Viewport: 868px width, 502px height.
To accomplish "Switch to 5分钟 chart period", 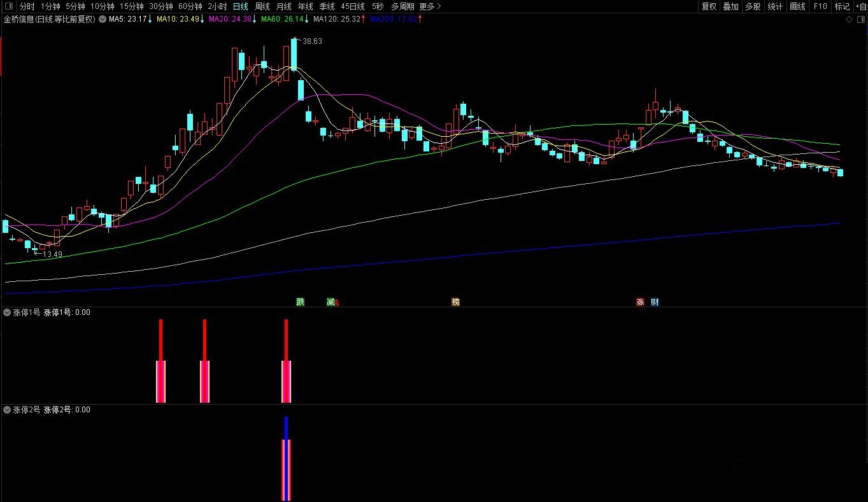I will [x=75, y=6].
